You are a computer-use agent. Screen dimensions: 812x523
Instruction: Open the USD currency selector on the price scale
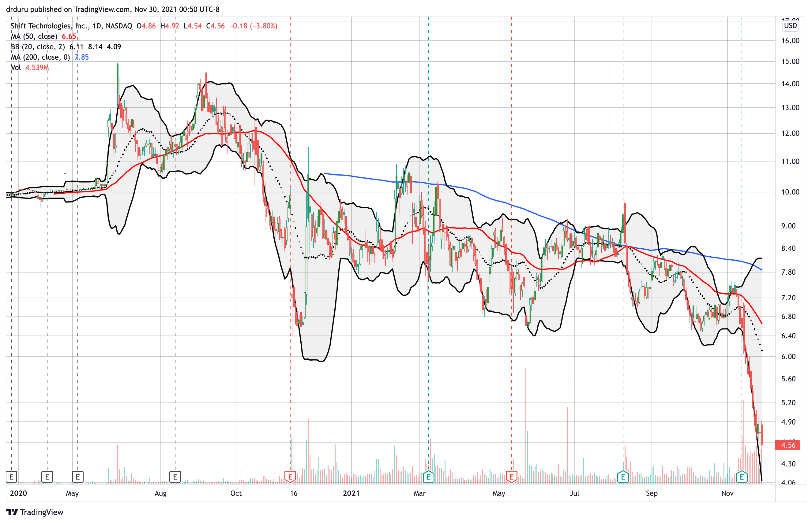pos(790,25)
